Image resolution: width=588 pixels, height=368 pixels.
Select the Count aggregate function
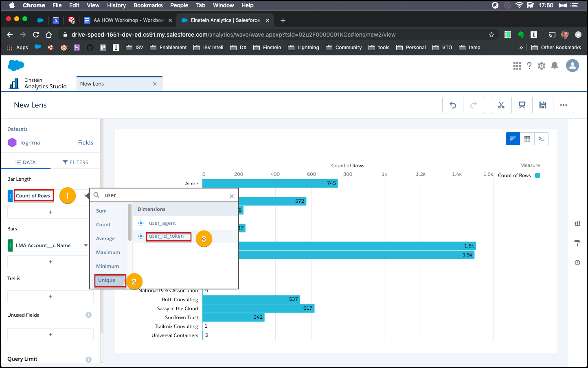(x=103, y=225)
